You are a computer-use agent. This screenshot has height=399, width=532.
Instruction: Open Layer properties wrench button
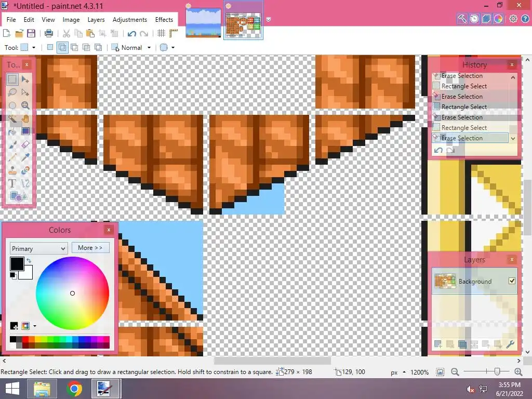pos(510,345)
